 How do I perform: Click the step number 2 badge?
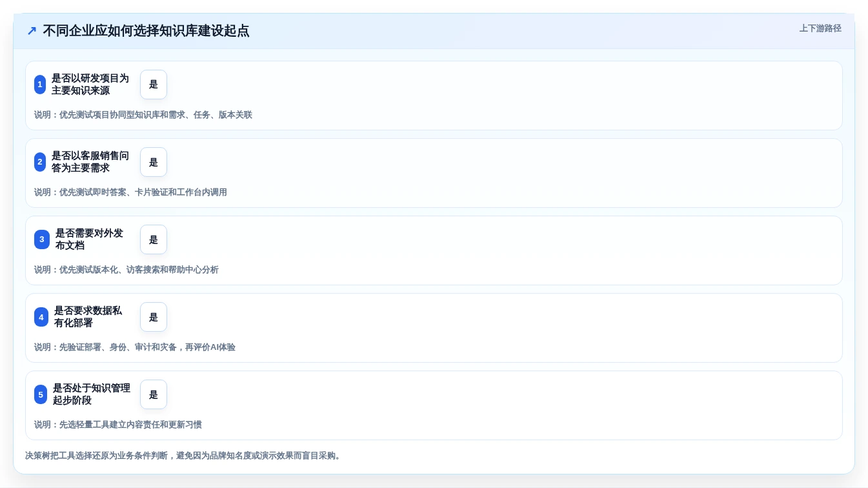[x=40, y=162]
